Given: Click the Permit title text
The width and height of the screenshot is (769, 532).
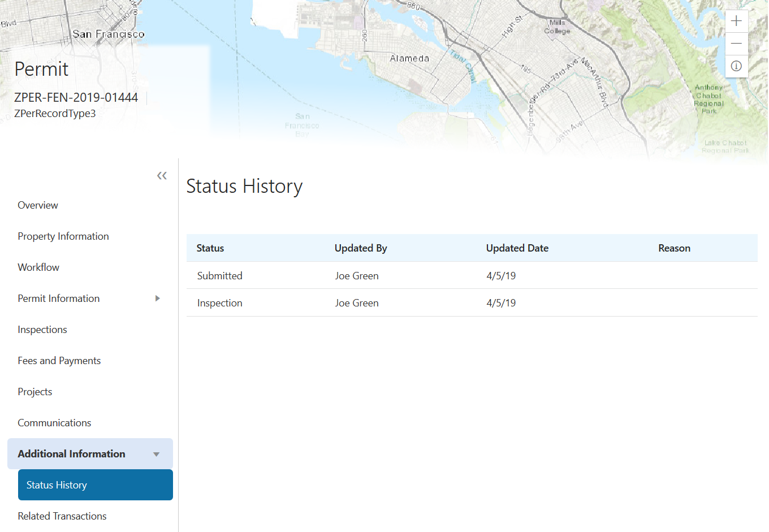Looking at the screenshot, I should click(41, 69).
